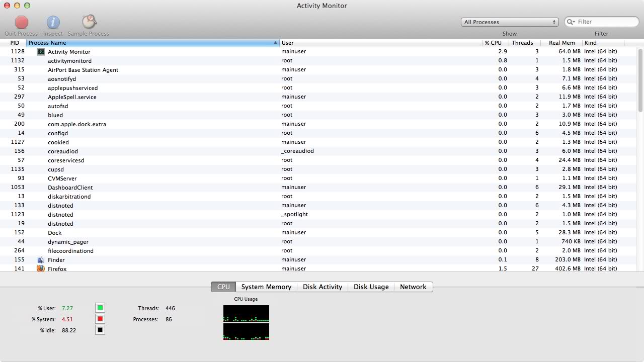
Task: Click the red % System color swatch
Action: coord(100,319)
